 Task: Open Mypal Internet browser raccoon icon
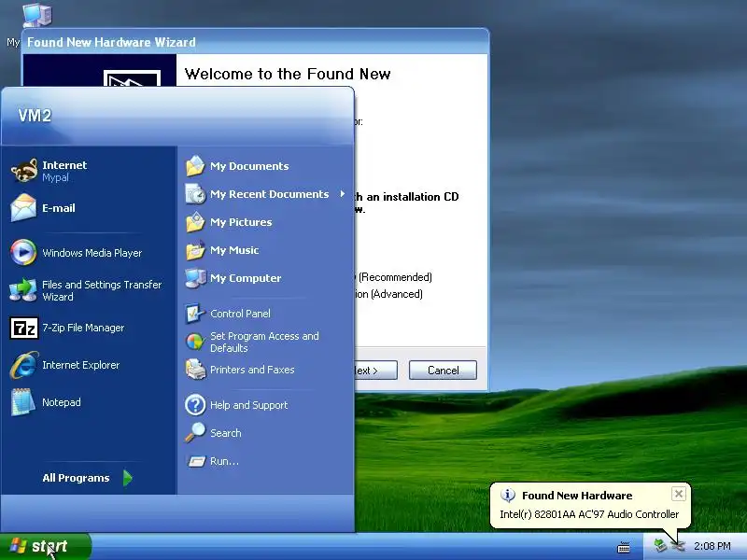click(x=23, y=171)
